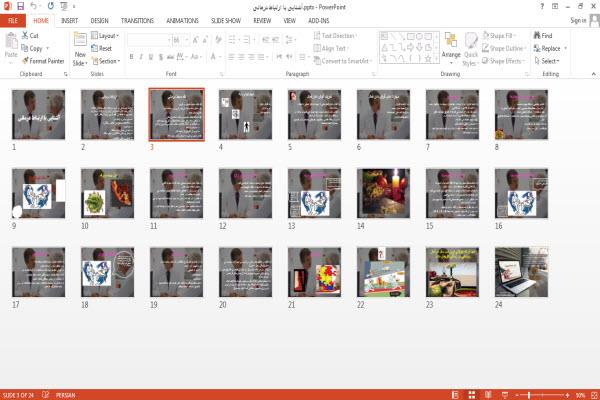Click the Arrange icon in Drawing group
This screenshot has width=600, height=400.
pyautogui.click(x=451, y=41)
